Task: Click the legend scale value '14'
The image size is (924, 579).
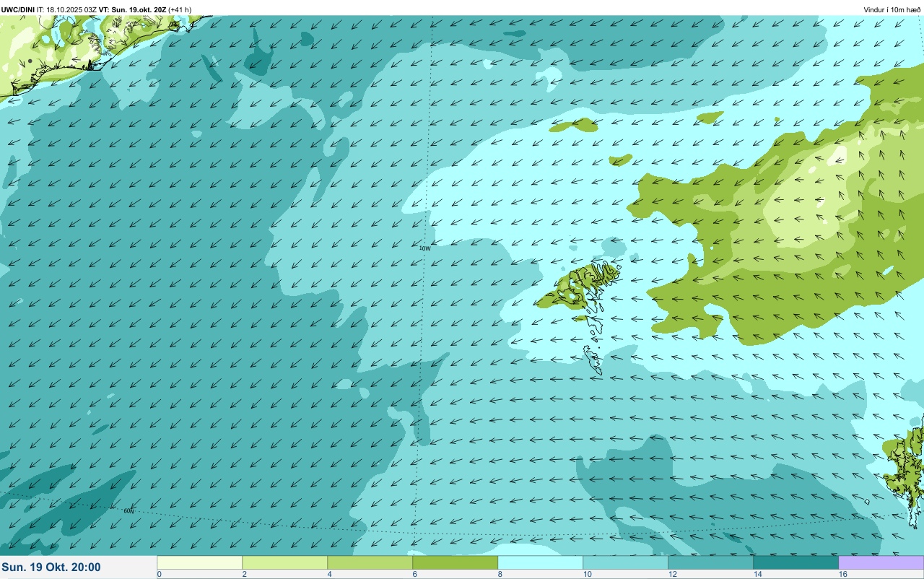Action: (757, 574)
